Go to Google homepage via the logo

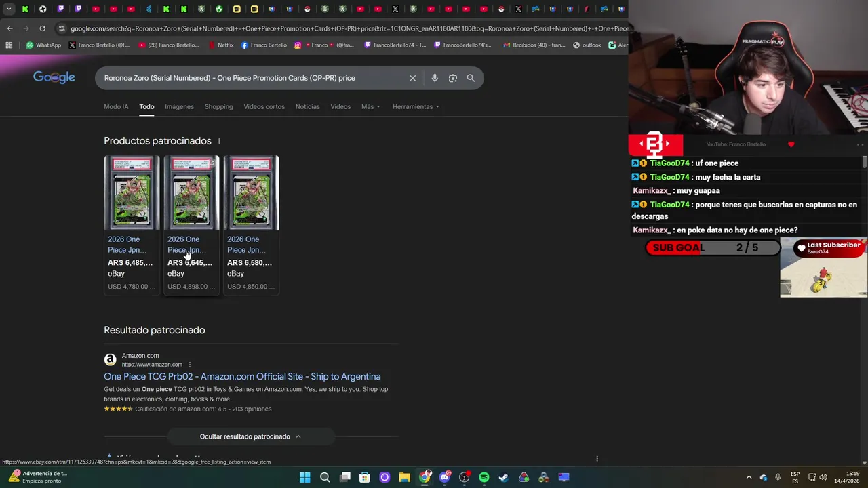pos(54,77)
